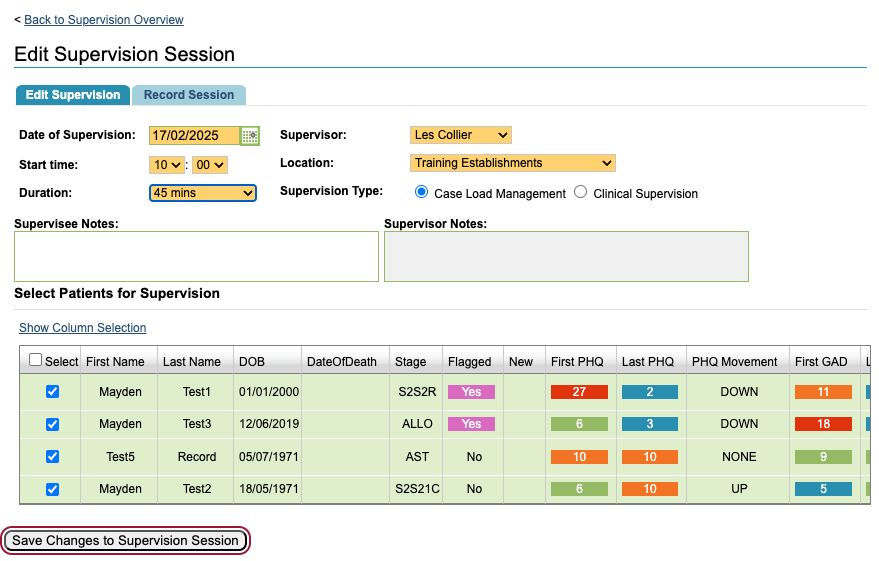Deselect the Mayden Test2 patient checkbox
The width and height of the screenshot is (879, 561).
tap(53, 489)
